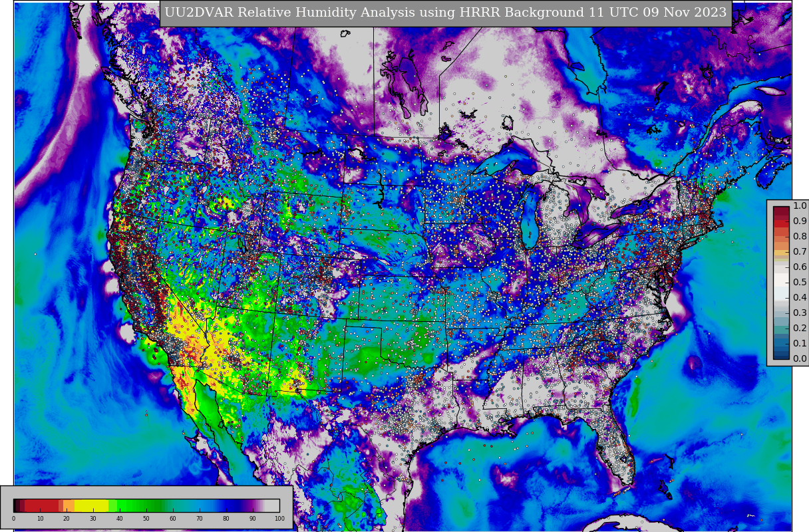The width and height of the screenshot is (809, 532).
Task: Click the 10 tick on humidity colorbar
Action: pyautogui.click(x=40, y=519)
